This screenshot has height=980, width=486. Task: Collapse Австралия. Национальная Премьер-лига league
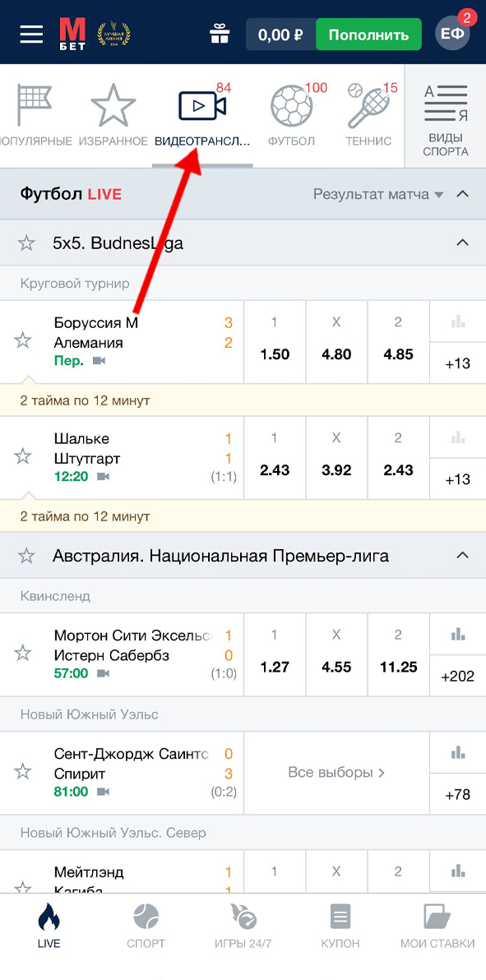click(461, 555)
